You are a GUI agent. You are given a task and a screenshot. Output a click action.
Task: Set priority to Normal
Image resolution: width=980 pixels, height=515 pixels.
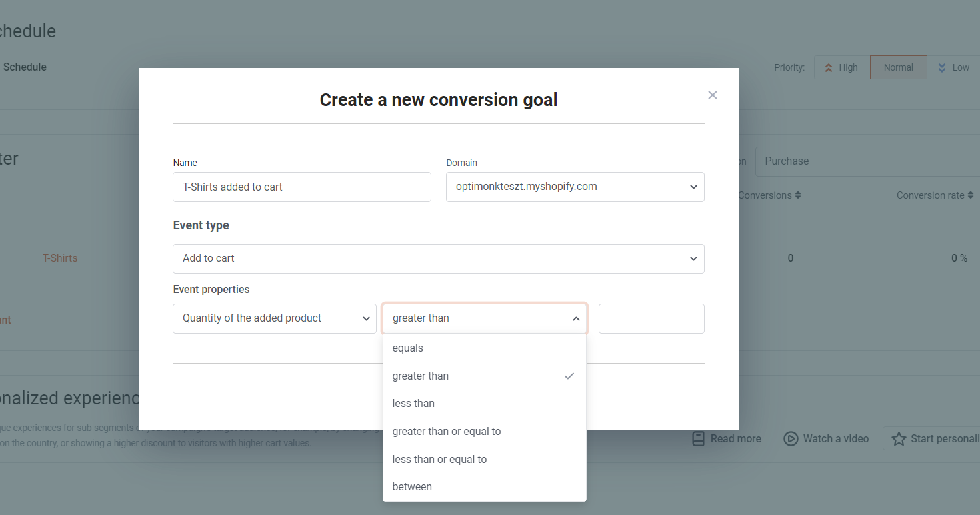(899, 67)
